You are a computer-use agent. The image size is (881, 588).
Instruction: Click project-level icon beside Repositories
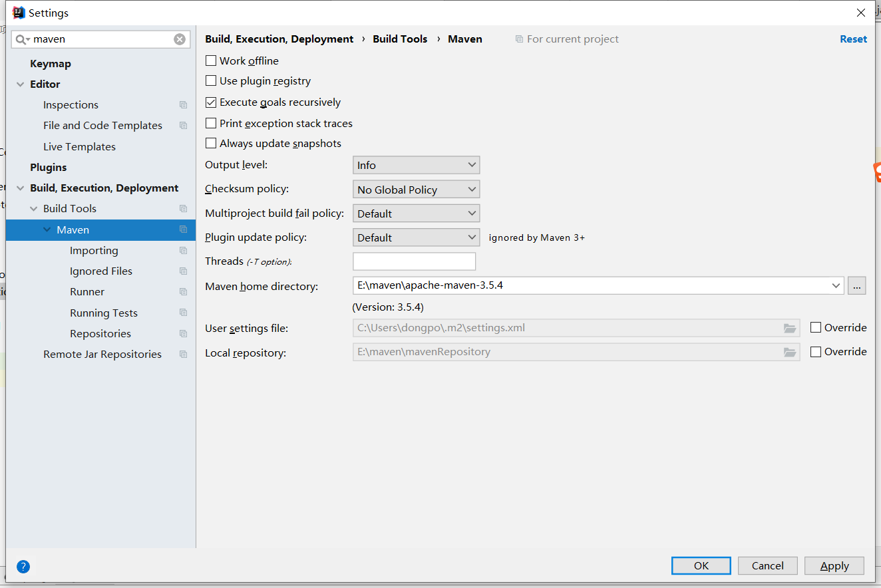pyautogui.click(x=183, y=334)
